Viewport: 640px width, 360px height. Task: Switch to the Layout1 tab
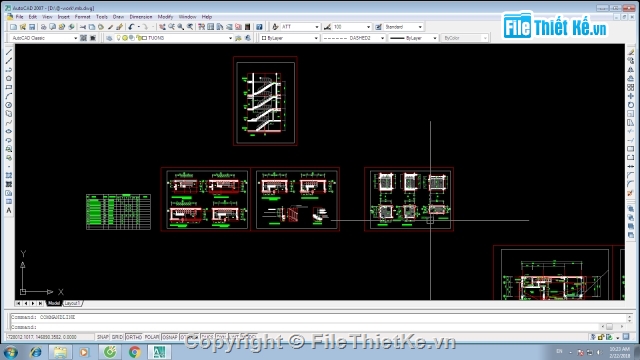tap(73, 303)
